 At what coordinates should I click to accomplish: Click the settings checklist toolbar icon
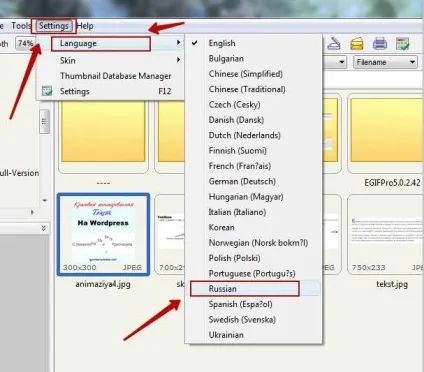pos(403,44)
